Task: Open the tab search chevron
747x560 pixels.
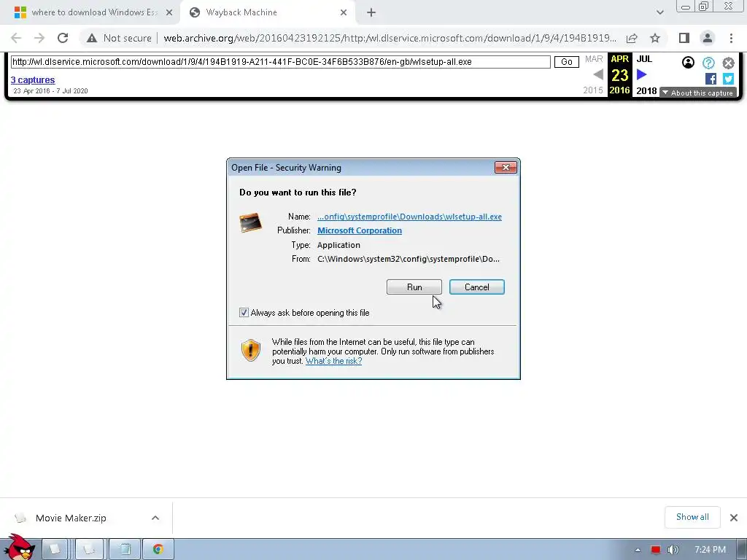Action: pos(659,12)
